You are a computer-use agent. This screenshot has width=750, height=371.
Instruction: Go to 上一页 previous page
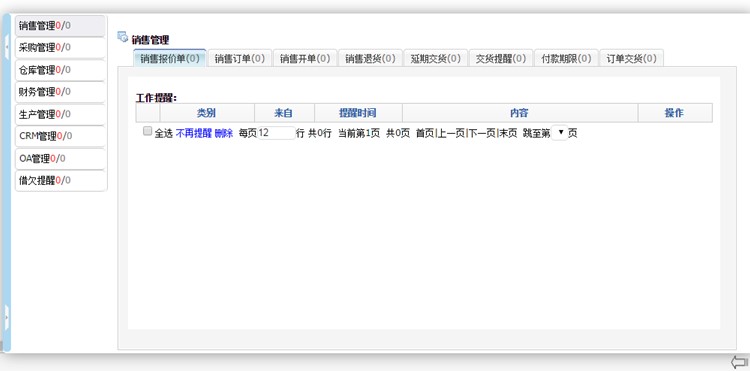point(451,133)
